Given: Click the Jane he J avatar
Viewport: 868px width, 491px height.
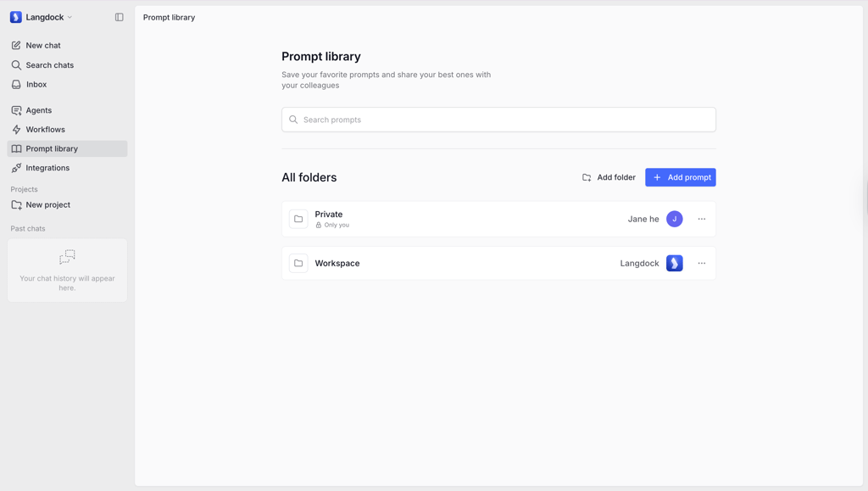Looking at the screenshot, I should [x=674, y=219].
